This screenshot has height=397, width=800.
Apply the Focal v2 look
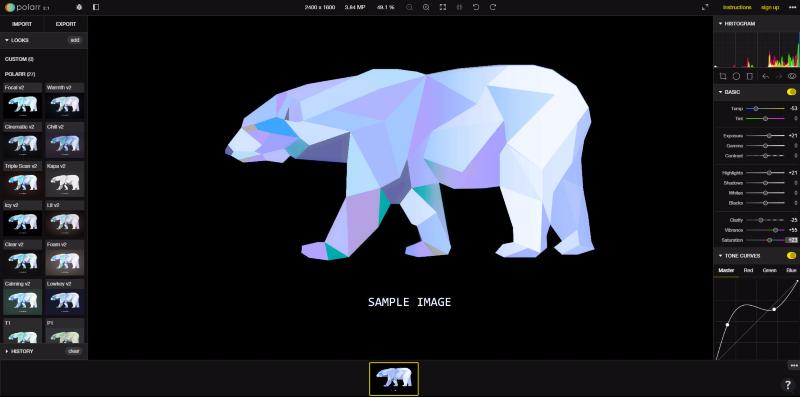click(22, 101)
